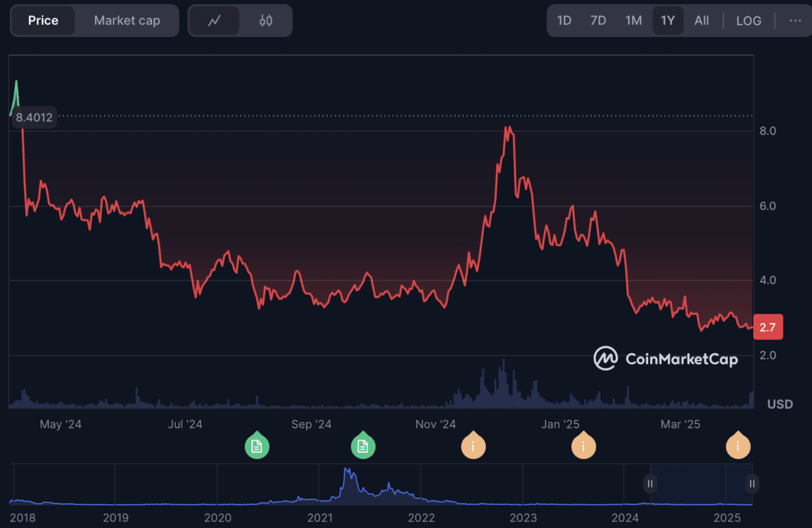
Task: Set the time range to 1D
Action: coord(564,21)
